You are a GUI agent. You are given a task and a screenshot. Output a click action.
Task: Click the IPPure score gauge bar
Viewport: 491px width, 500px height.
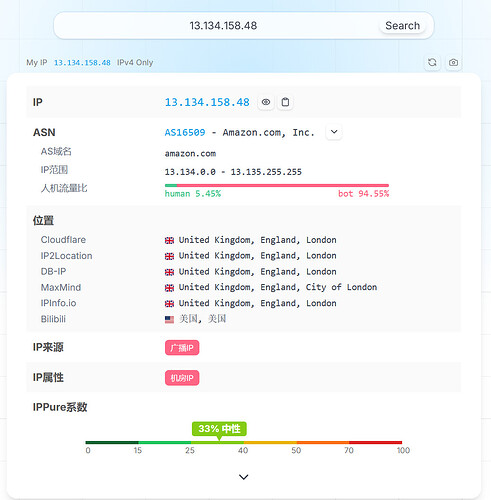pyautogui.click(x=244, y=442)
